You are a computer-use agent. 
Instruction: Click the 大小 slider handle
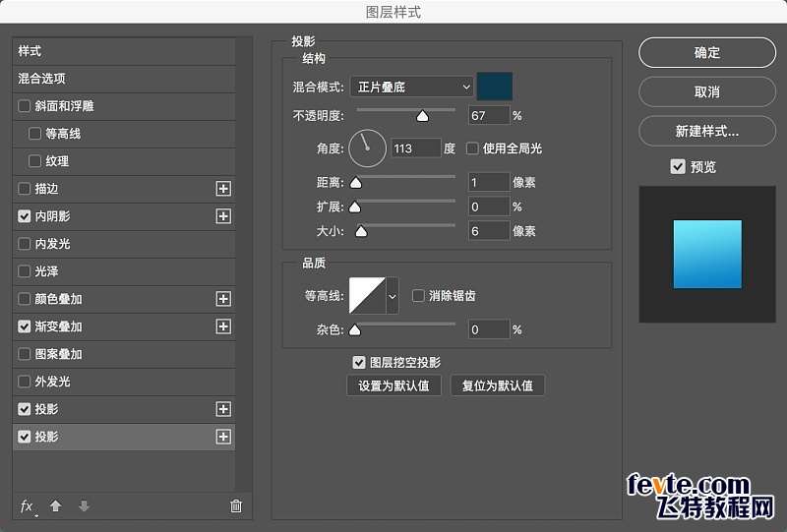pyautogui.click(x=361, y=231)
